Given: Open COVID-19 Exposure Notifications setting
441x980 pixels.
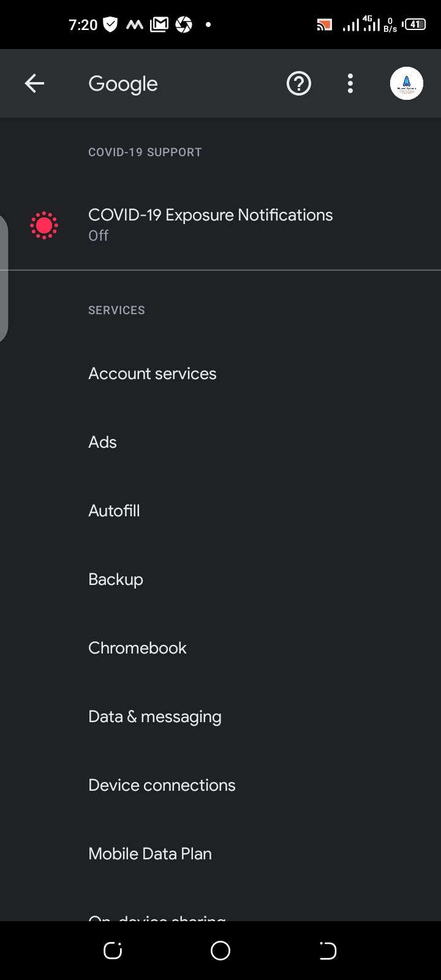Looking at the screenshot, I should pyautogui.click(x=211, y=224).
